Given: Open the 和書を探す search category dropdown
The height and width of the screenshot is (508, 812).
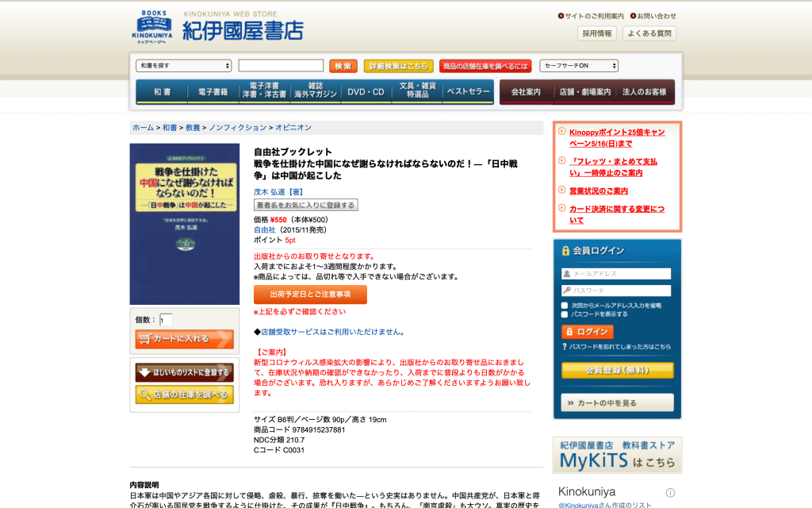Looking at the screenshot, I should pyautogui.click(x=183, y=66).
